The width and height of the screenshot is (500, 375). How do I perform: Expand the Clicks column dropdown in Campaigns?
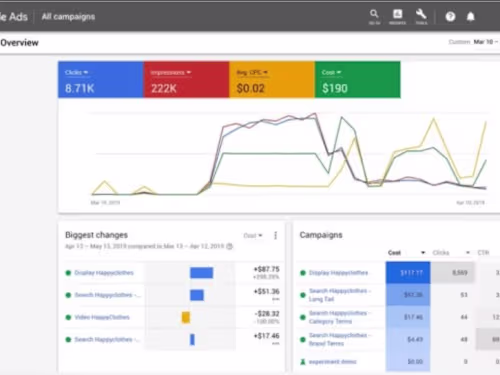tap(468, 253)
